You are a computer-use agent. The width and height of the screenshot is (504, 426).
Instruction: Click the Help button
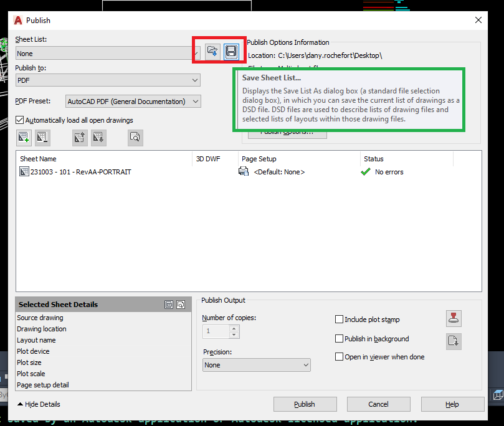(452, 404)
